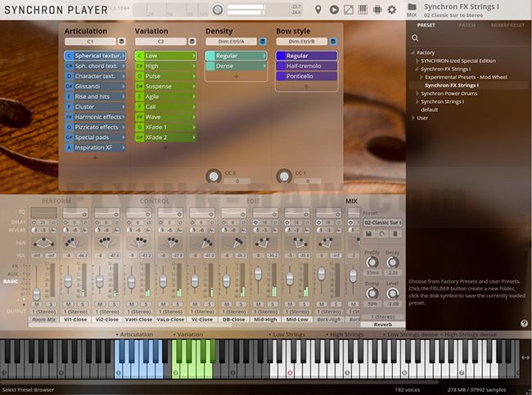Expand arrow on Glissandi articulation
This screenshot has height=395, width=532.
pos(123,87)
